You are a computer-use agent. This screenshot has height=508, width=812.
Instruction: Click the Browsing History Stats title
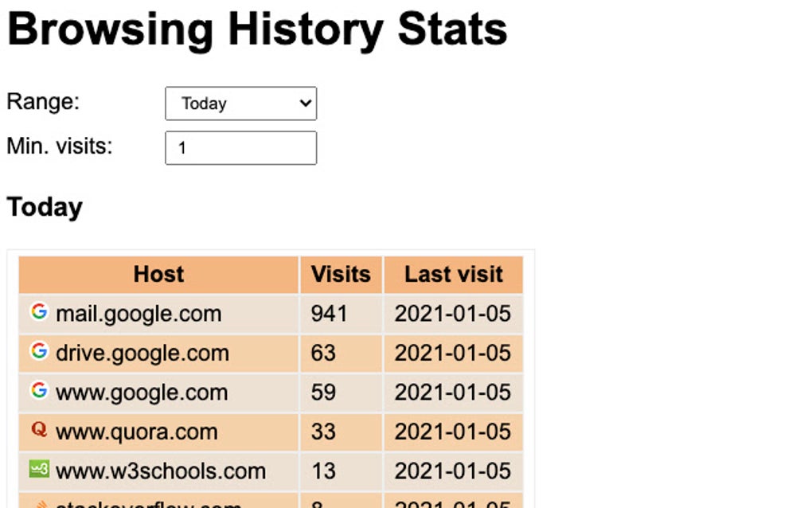pyautogui.click(x=256, y=29)
